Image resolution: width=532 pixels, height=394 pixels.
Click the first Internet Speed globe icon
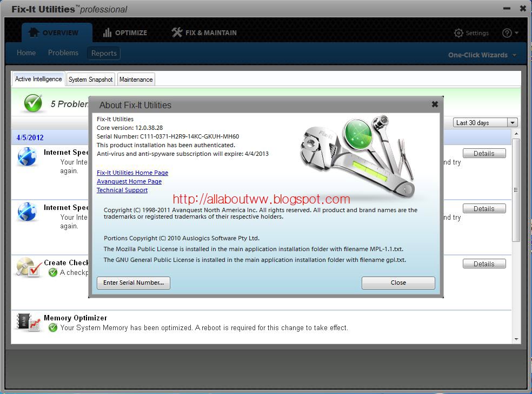point(27,156)
